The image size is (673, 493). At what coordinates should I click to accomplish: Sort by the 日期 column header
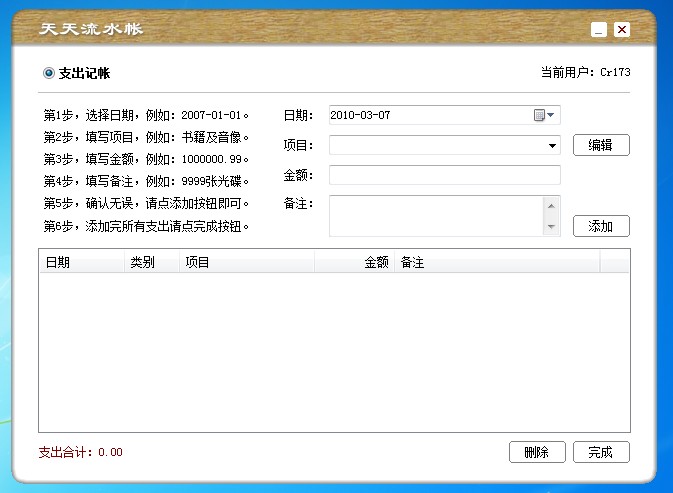point(80,261)
